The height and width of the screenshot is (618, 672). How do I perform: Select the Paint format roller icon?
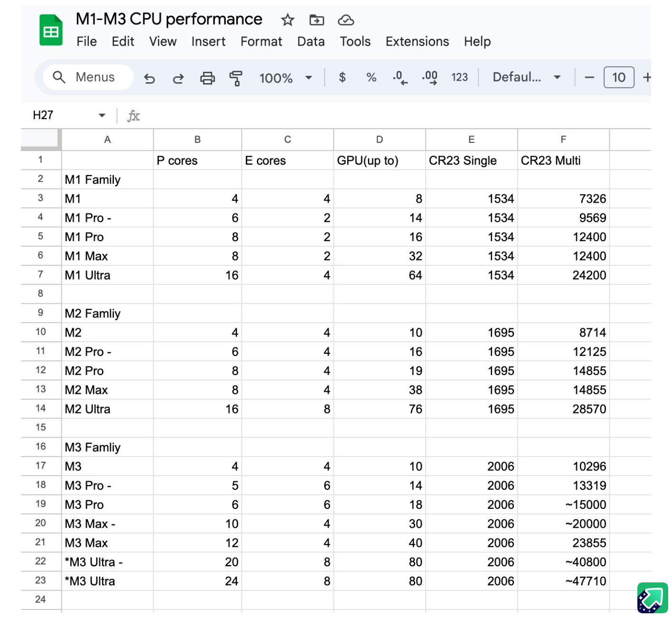[x=235, y=78]
